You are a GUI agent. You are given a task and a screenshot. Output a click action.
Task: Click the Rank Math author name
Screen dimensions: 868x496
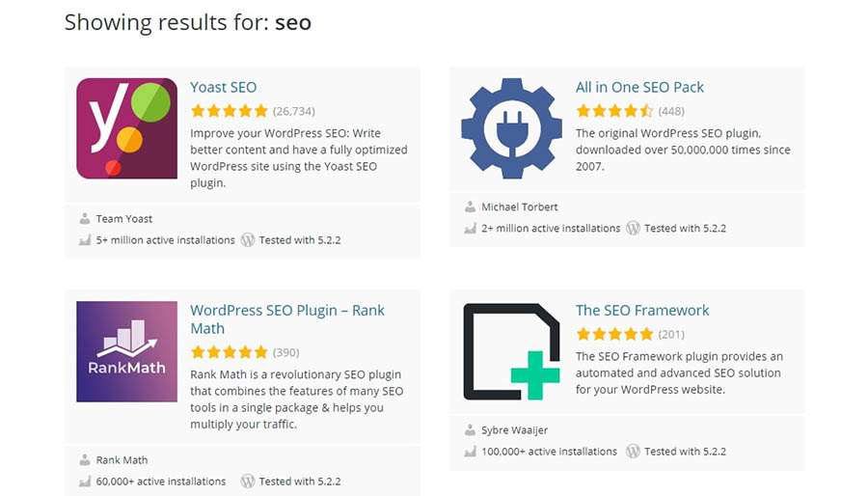(x=122, y=460)
